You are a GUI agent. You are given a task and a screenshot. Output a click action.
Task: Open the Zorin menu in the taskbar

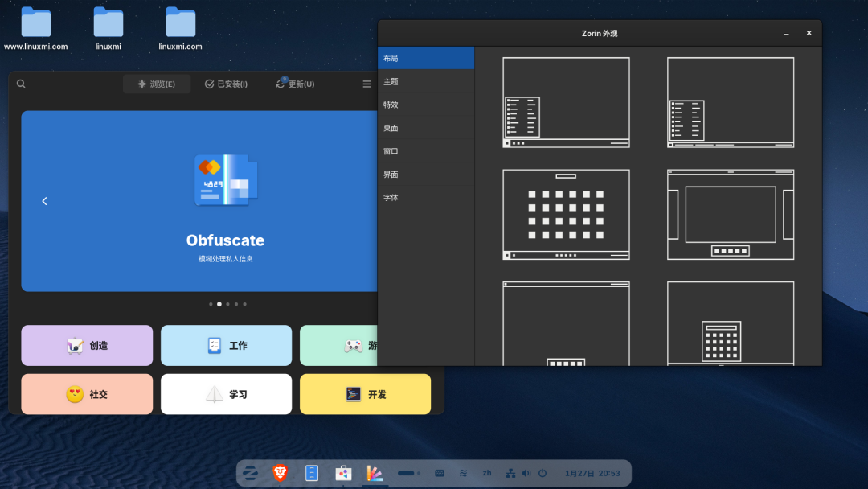249,473
